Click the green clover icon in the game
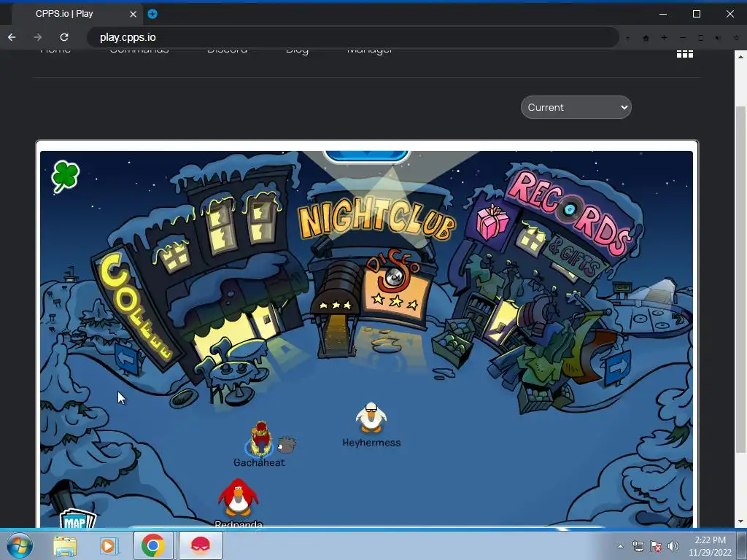This screenshot has height=560, width=747. tap(65, 176)
